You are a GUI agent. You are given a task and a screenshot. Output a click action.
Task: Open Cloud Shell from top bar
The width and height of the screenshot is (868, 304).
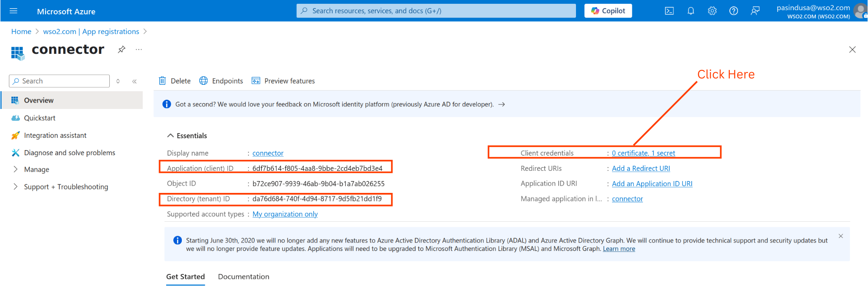669,11
